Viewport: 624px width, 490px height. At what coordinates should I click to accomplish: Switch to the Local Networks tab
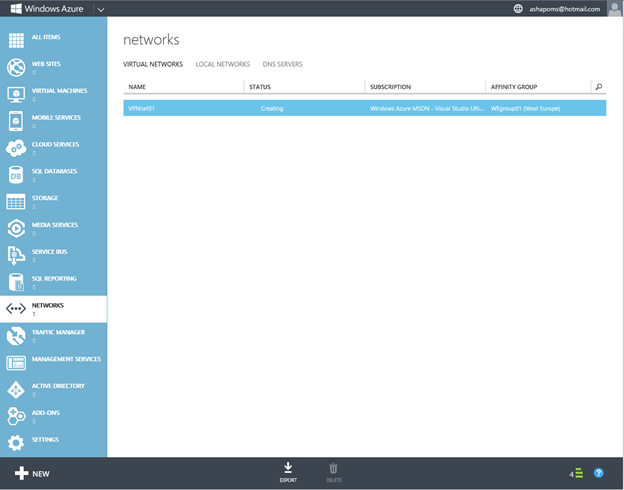tap(222, 64)
